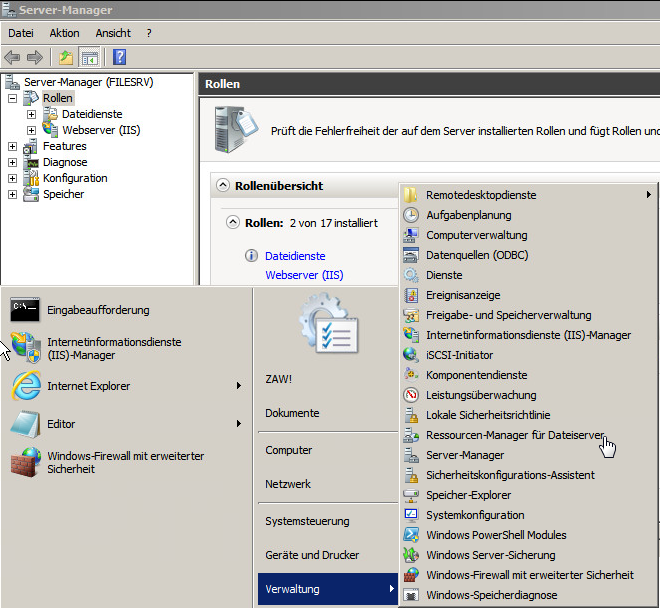This screenshot has height=608, width=660.
Task: Collapse the Rollenübersicht section
Action: pyautogui.click(x=222, y=186)
